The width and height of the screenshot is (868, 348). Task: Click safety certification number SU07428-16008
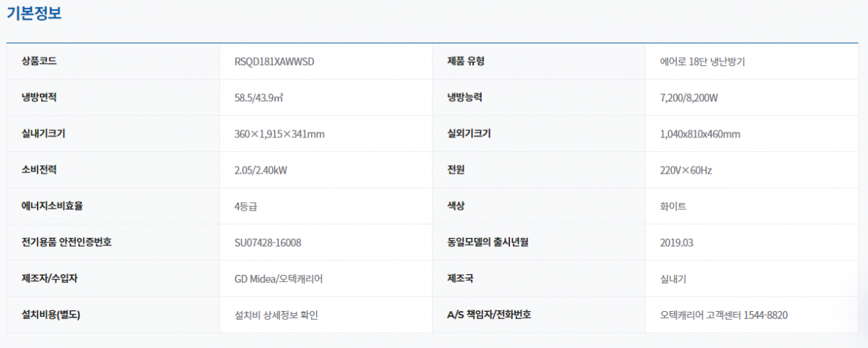click(x=268, y=242)
